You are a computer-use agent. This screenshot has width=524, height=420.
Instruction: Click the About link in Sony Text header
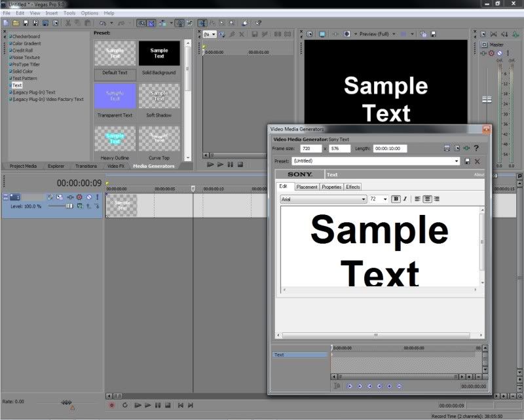[479, 174]
